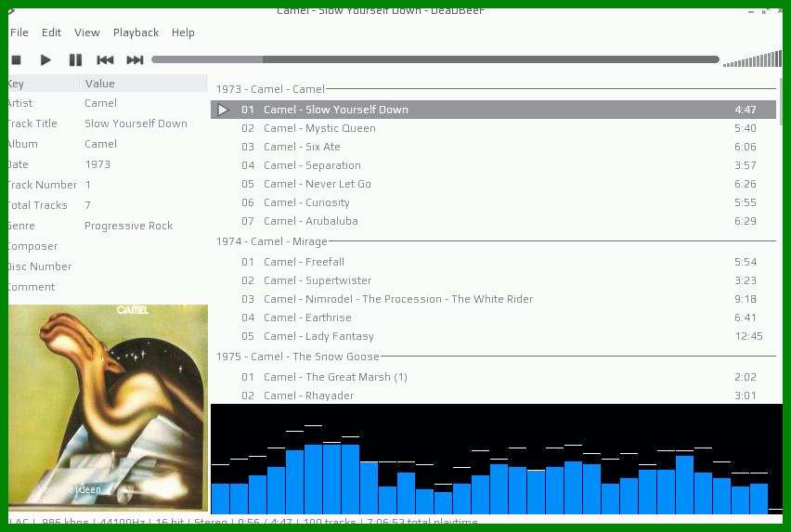The width and height of the screenshot is (791, 532).
Task: Open the Edit menu
Action: 51,32
